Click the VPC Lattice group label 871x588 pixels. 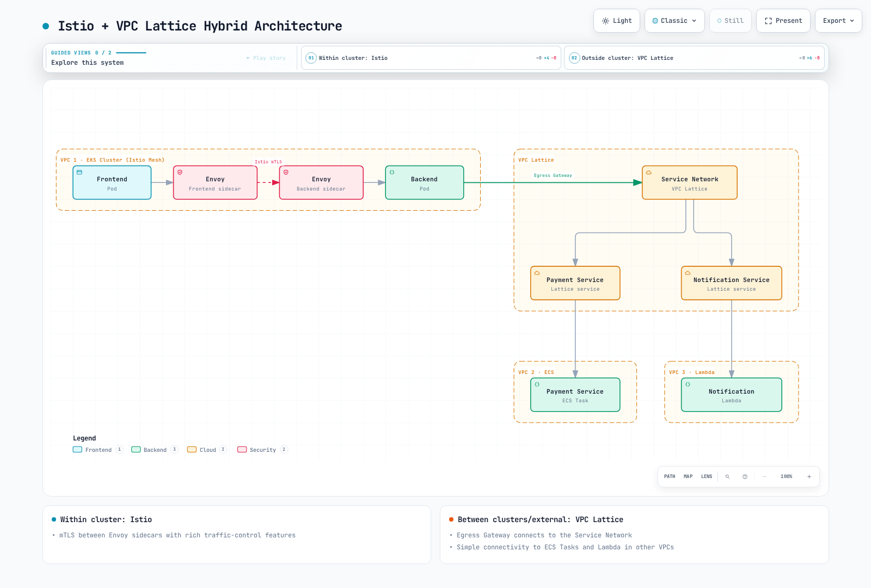[536, 160]
